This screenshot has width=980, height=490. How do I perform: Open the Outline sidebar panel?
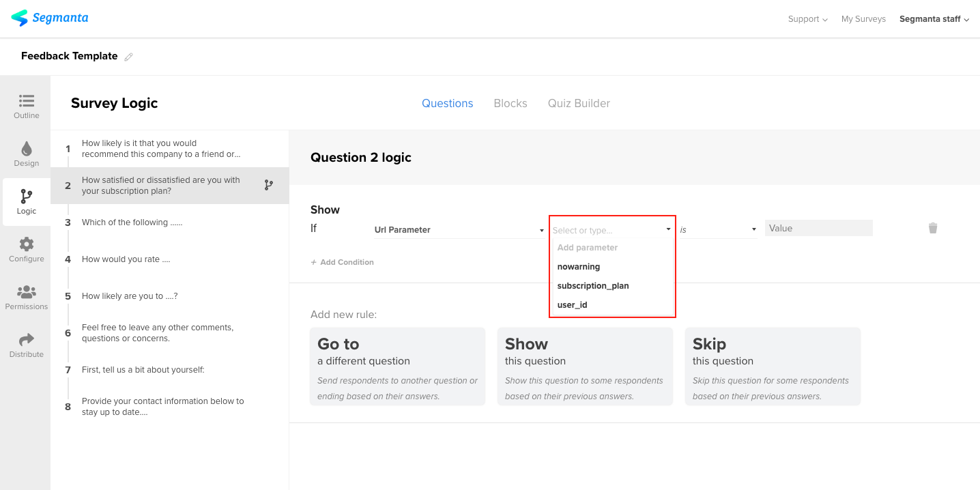[x=27, y=106]
